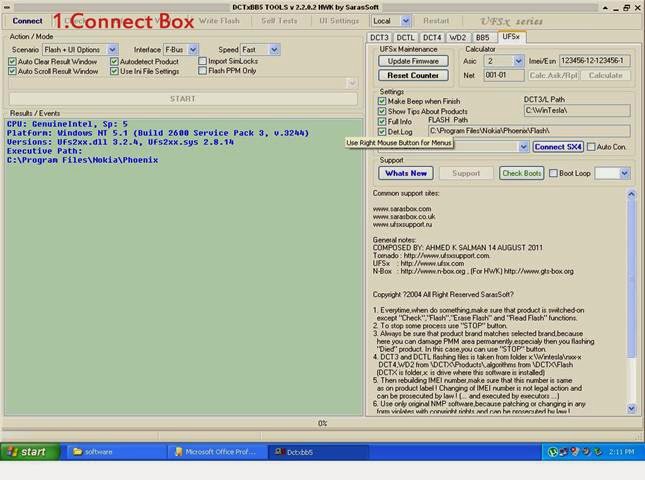The width and height of the screenshot is (645, 480).
Task: Switch to the BB5 tab
Action: click(483, 37)
